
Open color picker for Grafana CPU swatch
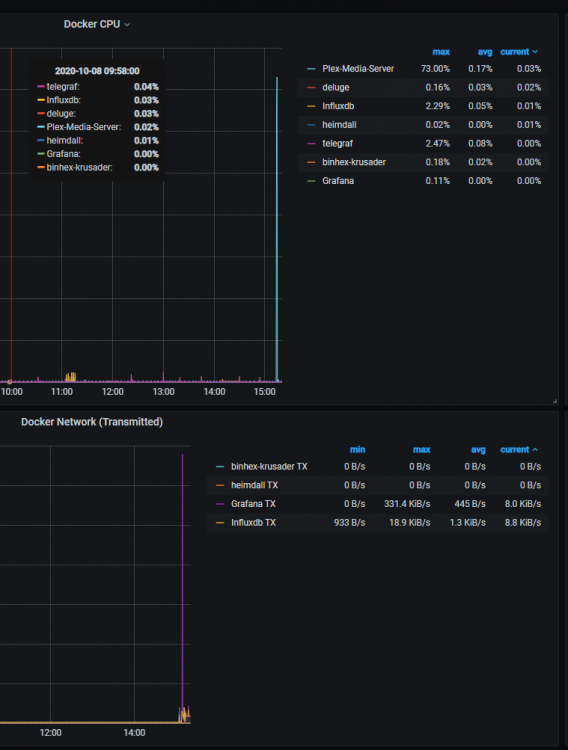(311, 181)
